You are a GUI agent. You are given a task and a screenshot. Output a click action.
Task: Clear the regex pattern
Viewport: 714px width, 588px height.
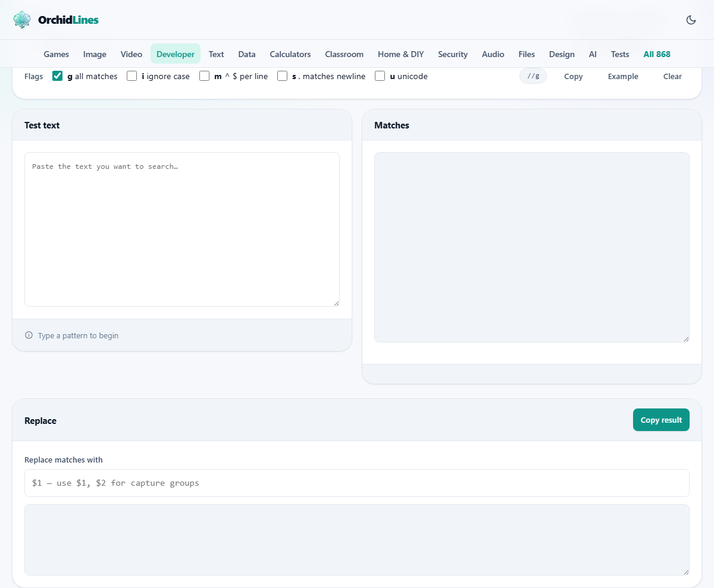click(x=672, y=76)
